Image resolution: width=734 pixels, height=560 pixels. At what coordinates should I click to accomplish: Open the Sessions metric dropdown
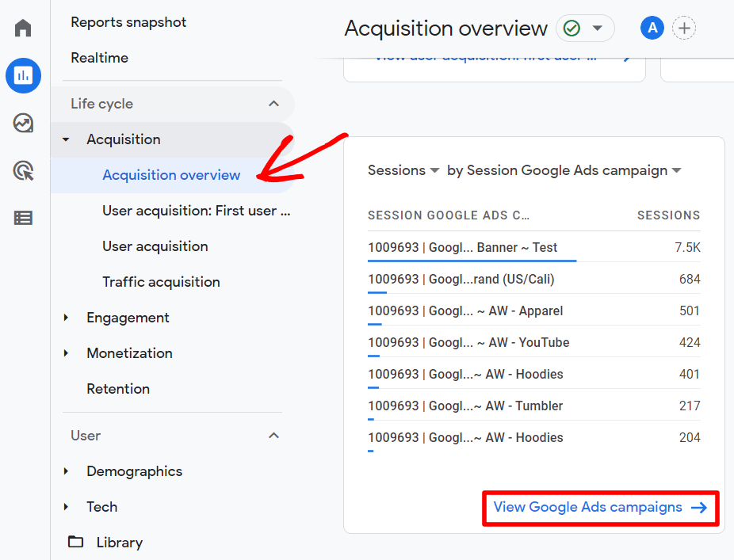[403, 170]
